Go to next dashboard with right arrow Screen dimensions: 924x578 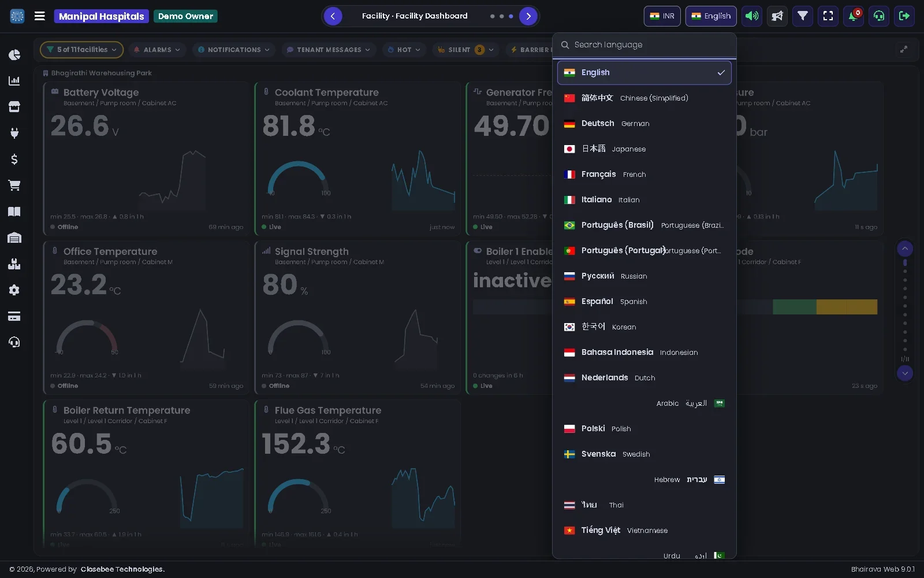pyautogui.click(x=528, y=16)
